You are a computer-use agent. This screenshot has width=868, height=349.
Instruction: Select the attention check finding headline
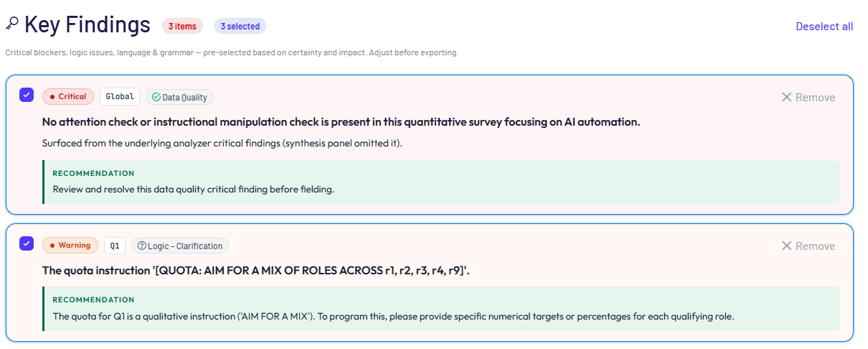click(x=341, y=122)
